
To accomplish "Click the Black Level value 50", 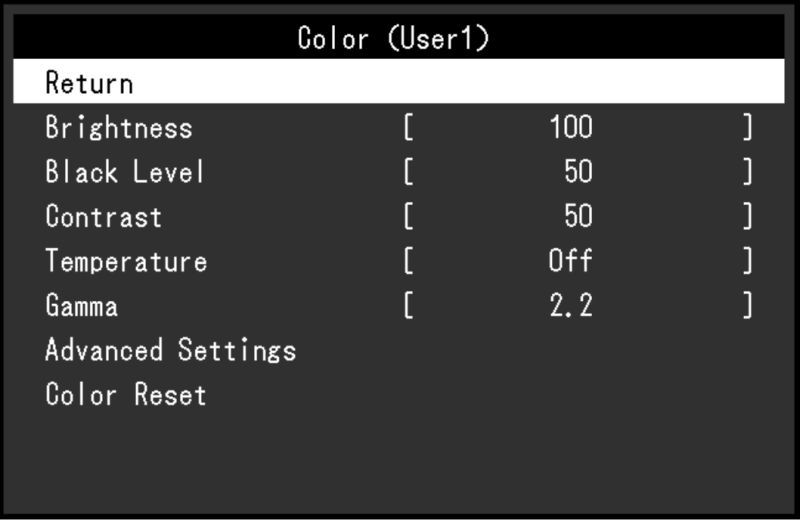I will click(578, 171).
